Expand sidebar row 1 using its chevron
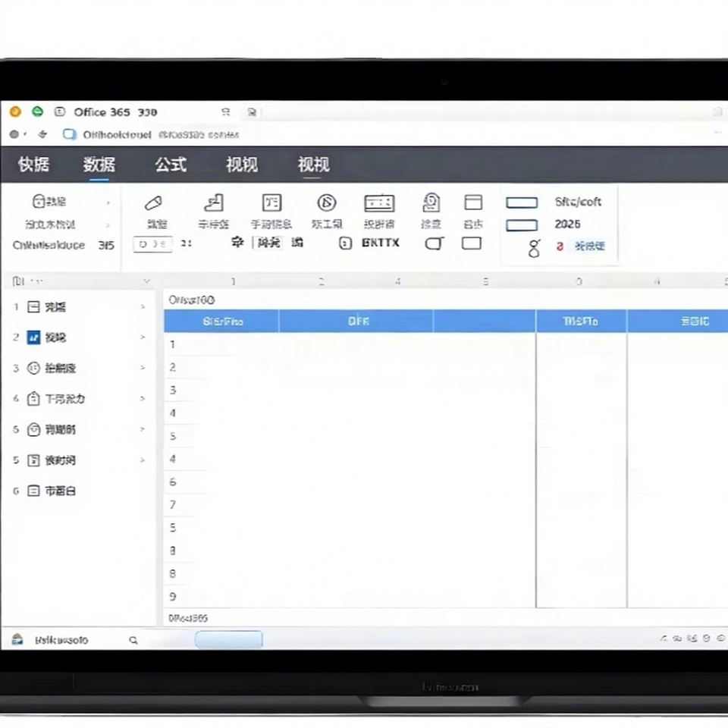Viewport: 728px width, 728px height. (x=143, y=307)
